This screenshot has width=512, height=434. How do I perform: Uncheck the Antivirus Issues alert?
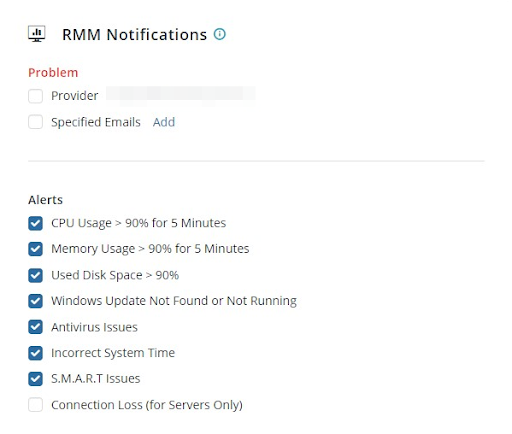(35, 327)
